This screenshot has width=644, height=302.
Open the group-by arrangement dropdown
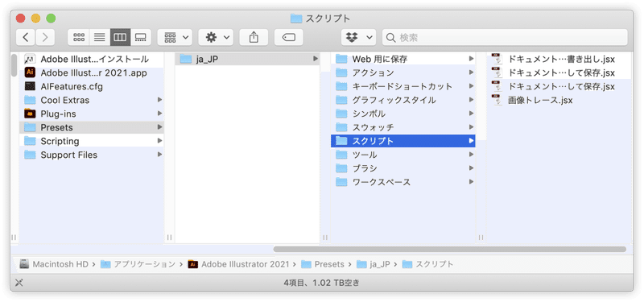(x=175, y=37)
